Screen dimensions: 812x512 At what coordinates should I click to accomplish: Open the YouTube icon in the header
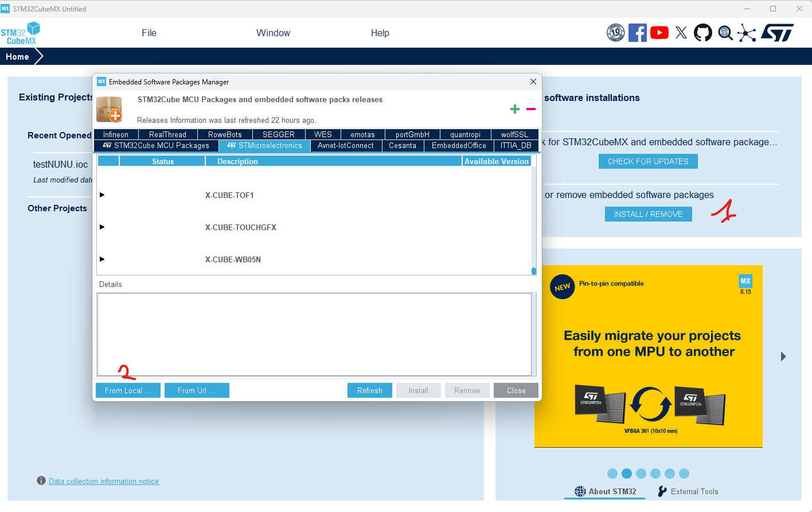tap(659, 33)
